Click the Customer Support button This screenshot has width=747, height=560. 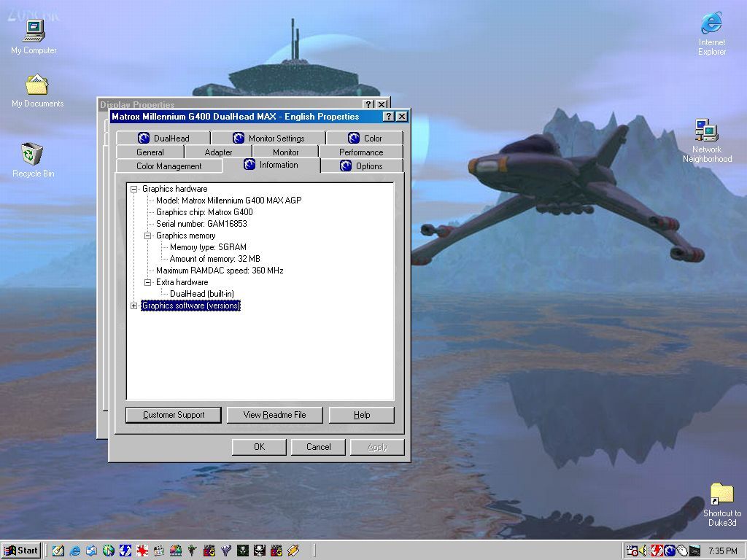[174, 415]
